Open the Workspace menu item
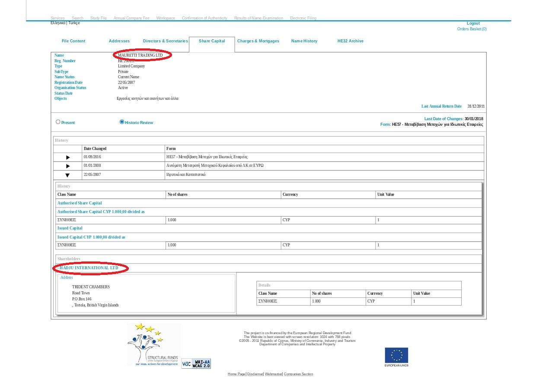Screen dimensions: 536x392 click(x=166, y=18)
